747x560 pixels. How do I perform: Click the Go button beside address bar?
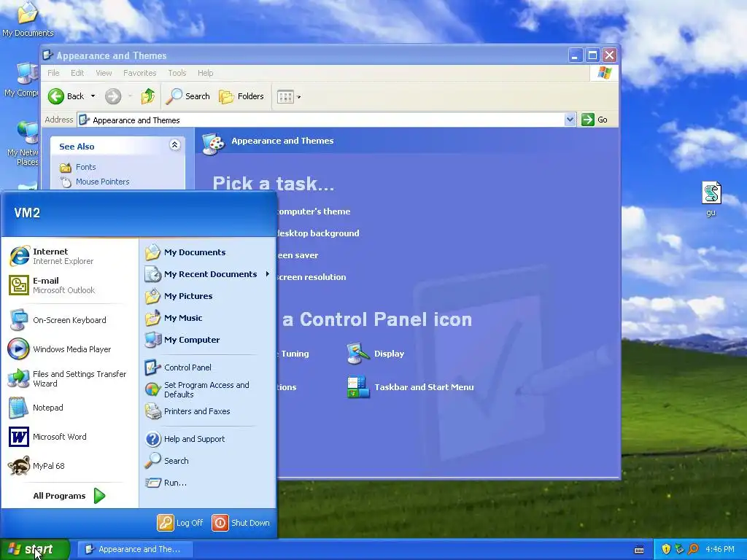(595, 120)
